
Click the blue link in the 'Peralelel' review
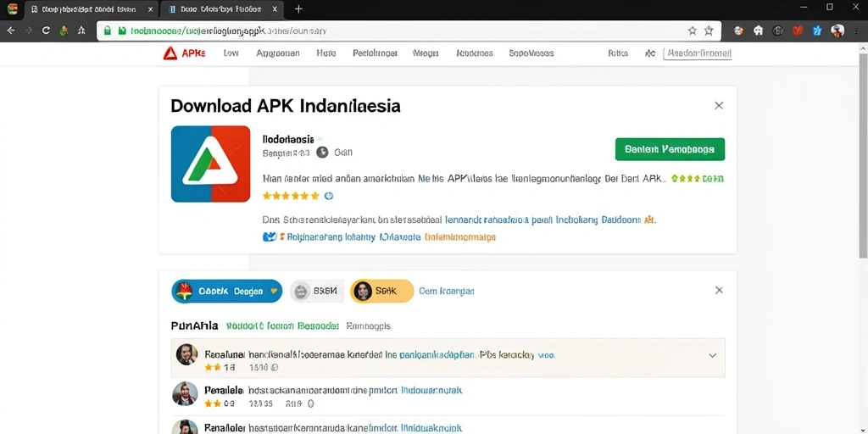tap(431, 390)
